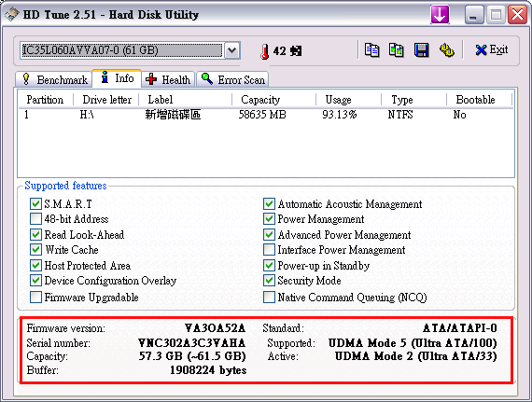Toggle the Device Configuration Overlay checkbox
This screenshot has width=532, height=402.
[x=35, y=281]
